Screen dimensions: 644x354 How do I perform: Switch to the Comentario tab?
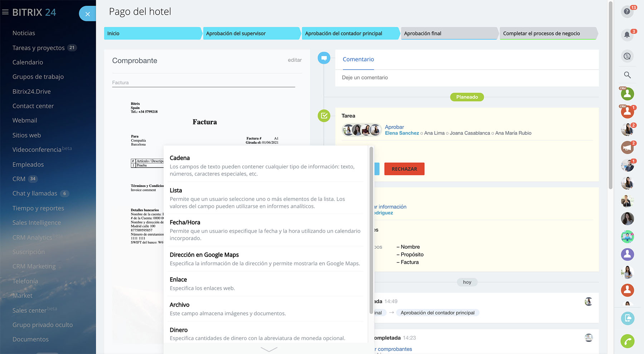click(358, 59)
